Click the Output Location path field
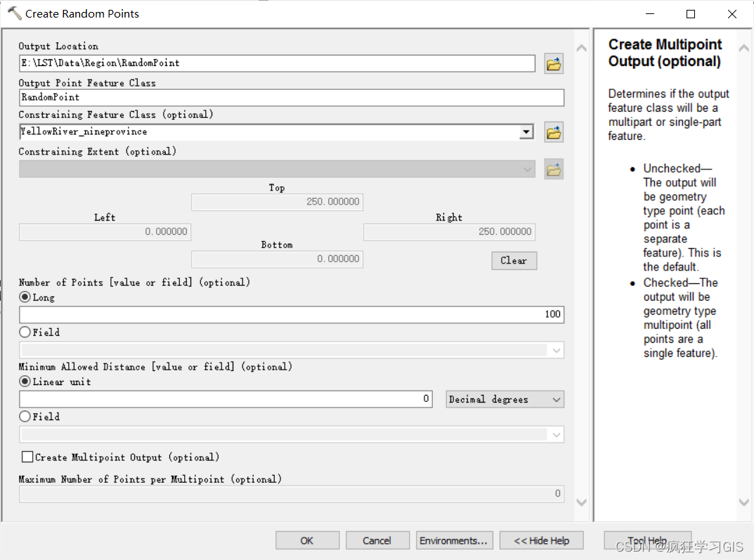754x560 pixels. (x=277, y=63)
